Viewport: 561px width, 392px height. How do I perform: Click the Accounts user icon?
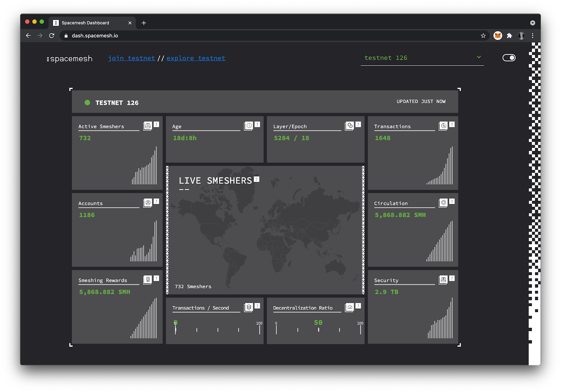pos(148,203)
